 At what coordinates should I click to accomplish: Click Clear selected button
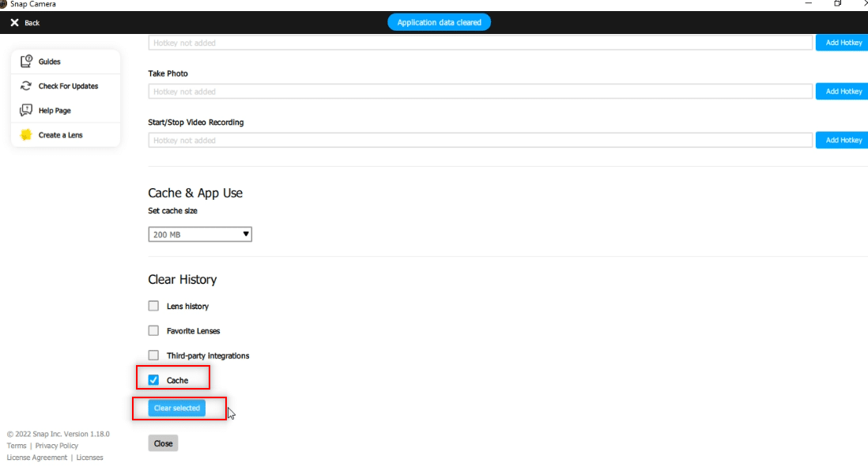click(176, 408)
